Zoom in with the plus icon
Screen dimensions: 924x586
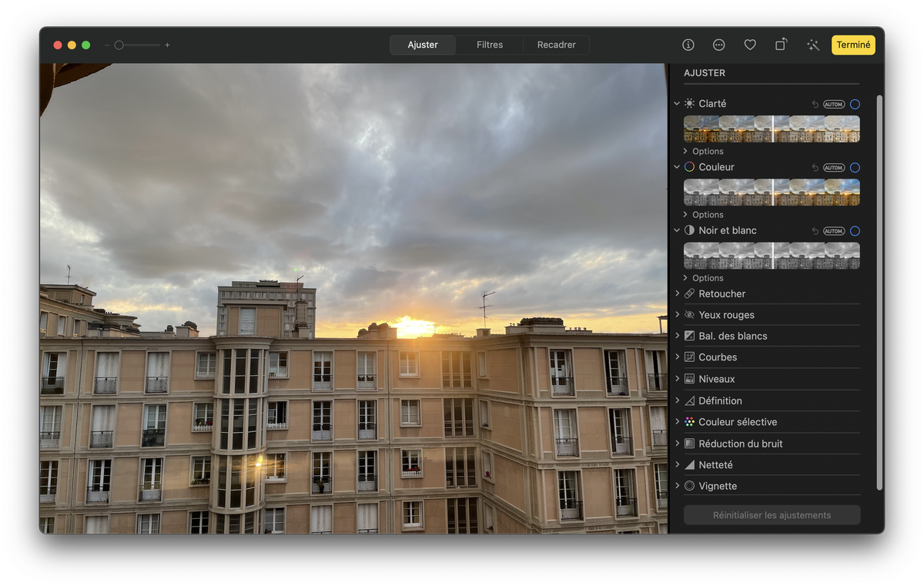(167, 45)
